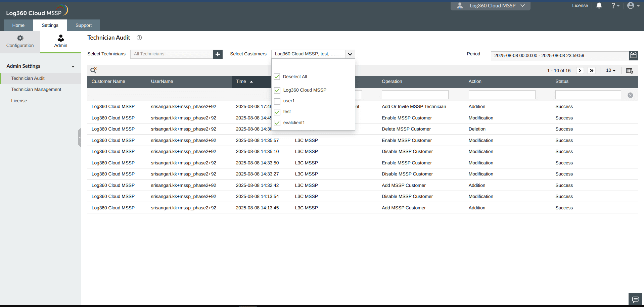Screen dimensions: 644x307
Task: Click the Technician Audit help icon
Action: pos(139,38)
